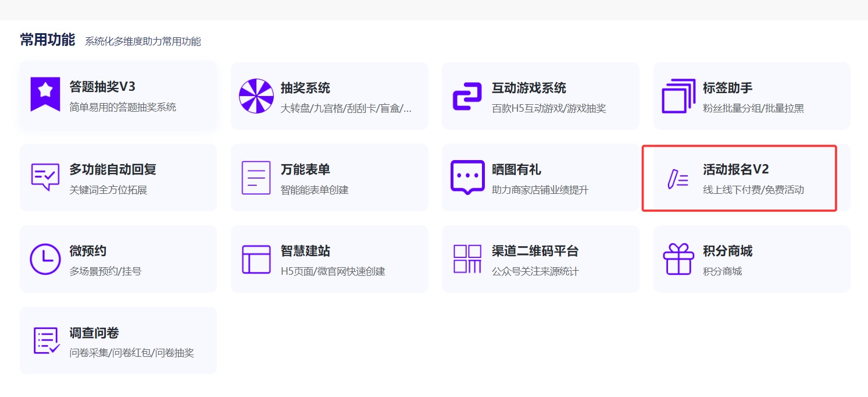Select the 渠道二维码平台 QR code icon
868x397 pixels.
point(467,258)
